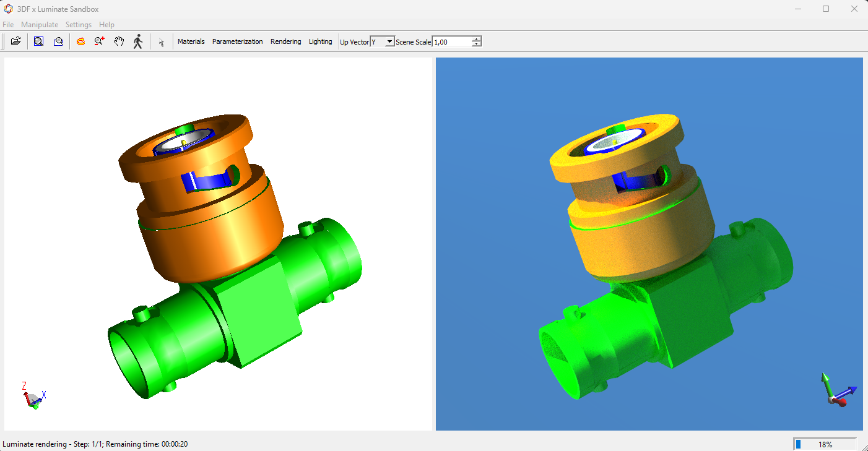
Task: Click the Rendering toolbar button
Action: pos(285,41)
